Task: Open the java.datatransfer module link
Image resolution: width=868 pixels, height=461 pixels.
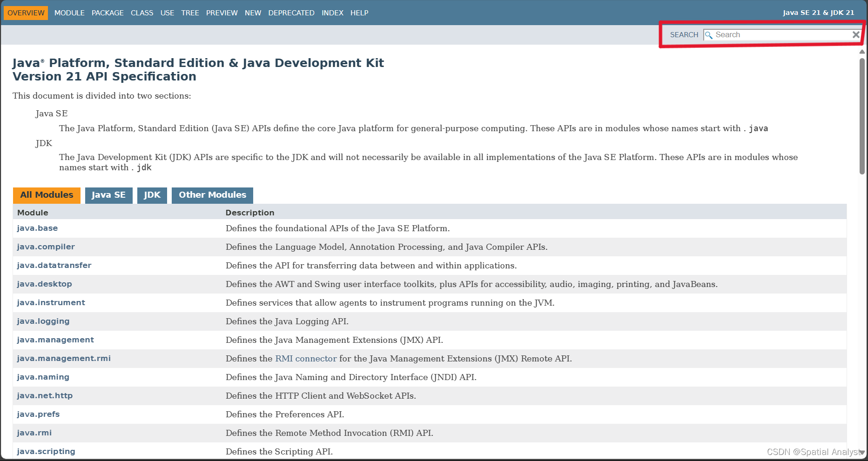Action: (x=54, y=265)
